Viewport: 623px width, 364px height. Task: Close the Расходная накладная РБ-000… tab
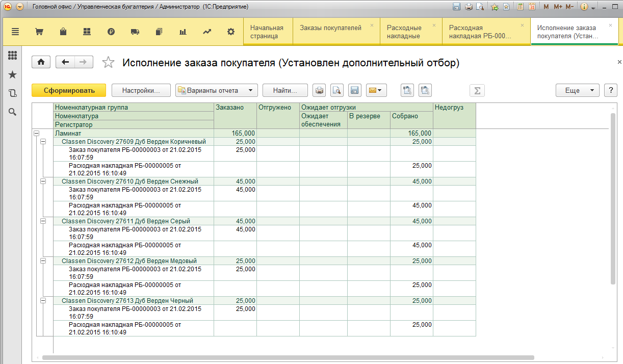(x=522, y=25)
